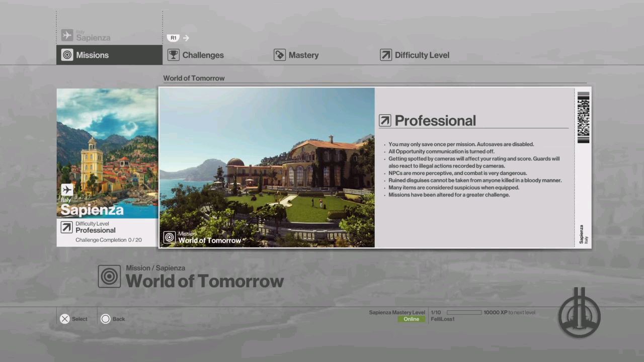
Task: Switch to the Challenges tab
Action: [196, 55]
